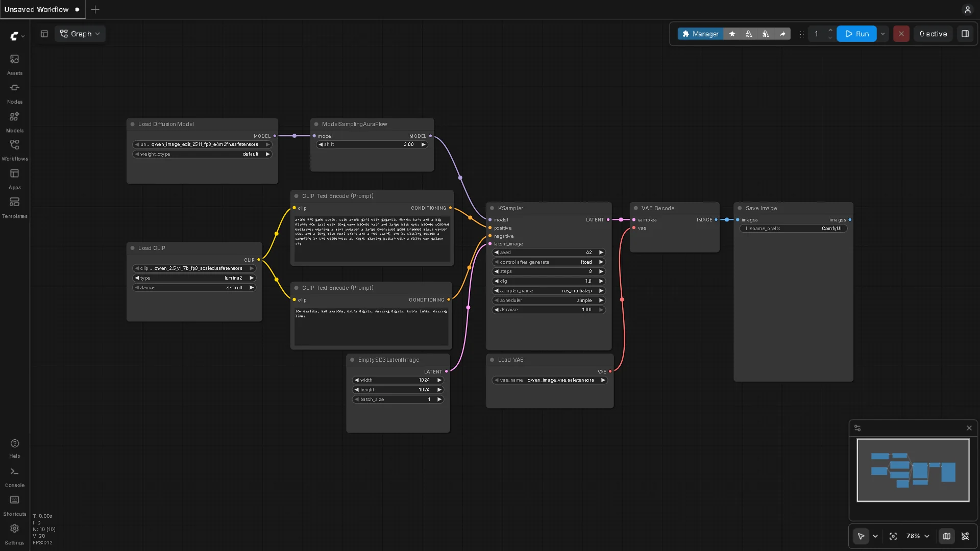Click the ComfyUI logo menu
Screen dimensions: 980x551
point(17,36)
